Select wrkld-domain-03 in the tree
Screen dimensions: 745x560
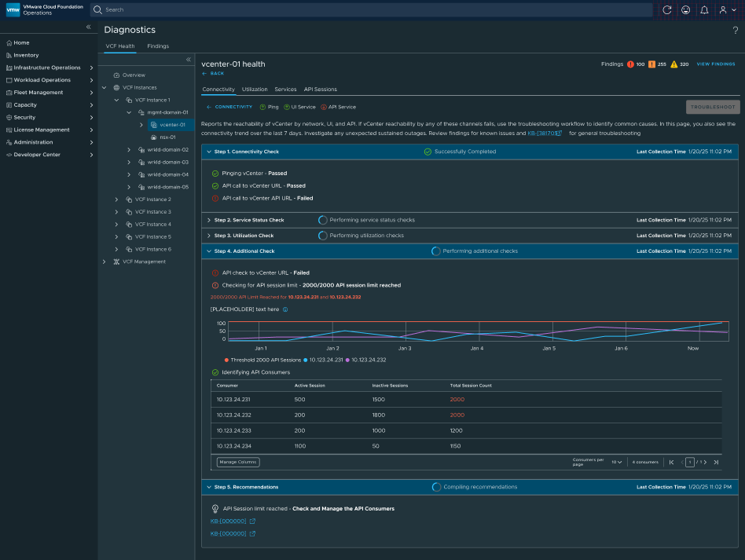[167, 162]
